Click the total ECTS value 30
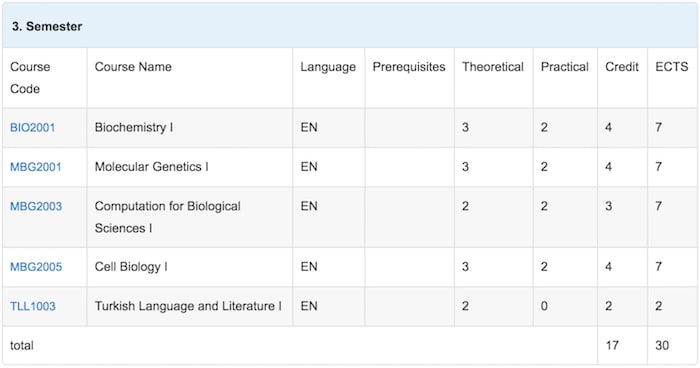Viewport: 700px width, 368px height. (662, 345)
